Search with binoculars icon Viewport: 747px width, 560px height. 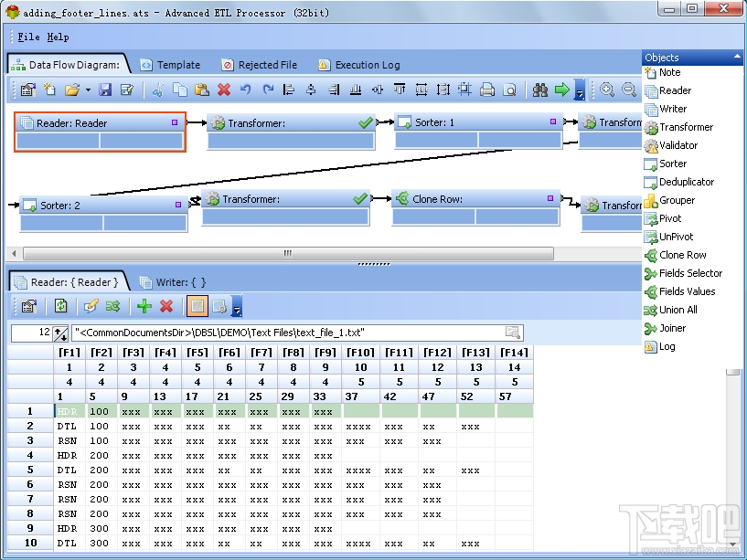(539, 90)
